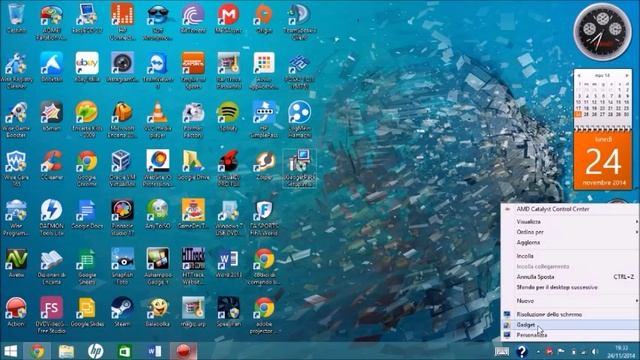Open the 8GadgetPack desktop shortcut

click(x=299, y=168)
